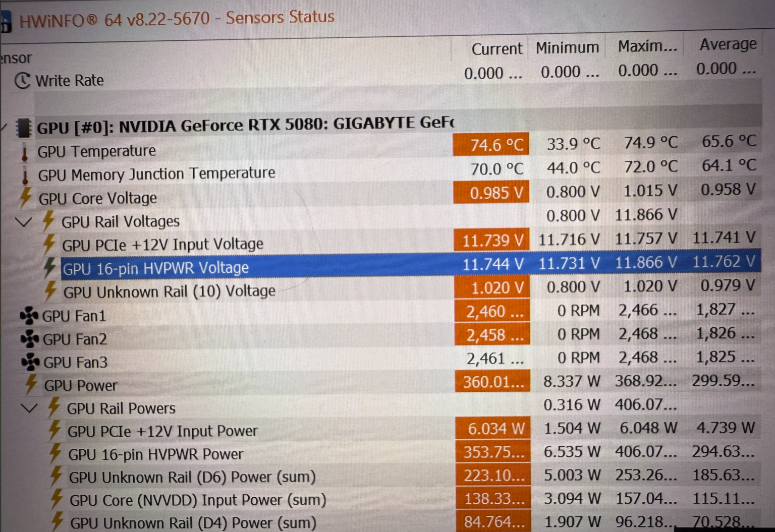Select the GPU Core Voltage label

pyautogui.click(x=98, y=198)
